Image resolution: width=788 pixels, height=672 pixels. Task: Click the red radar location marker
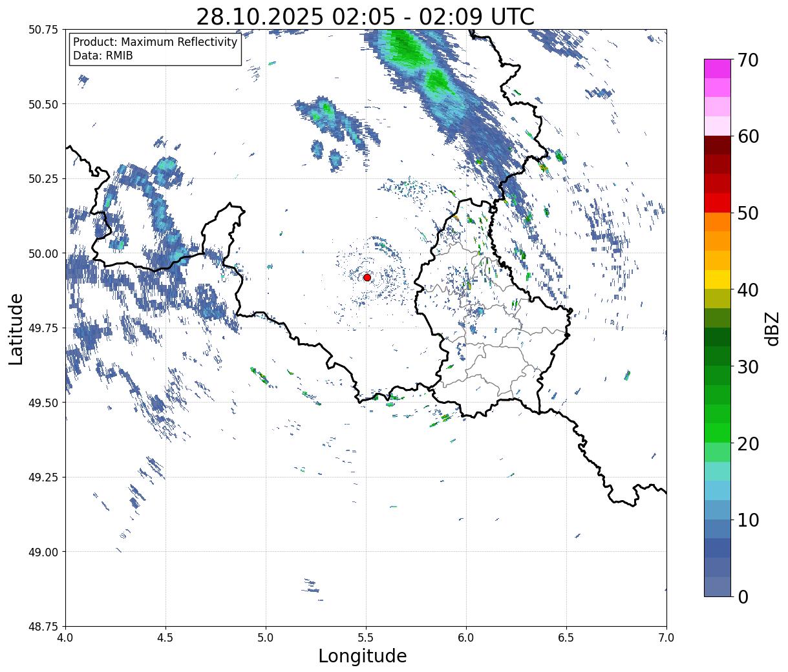coord(367,277)
